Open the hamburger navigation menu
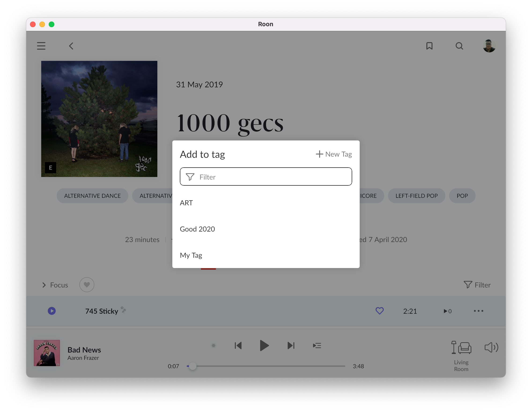The width and height of the screenshot is (532, 412). coord(41,46)
